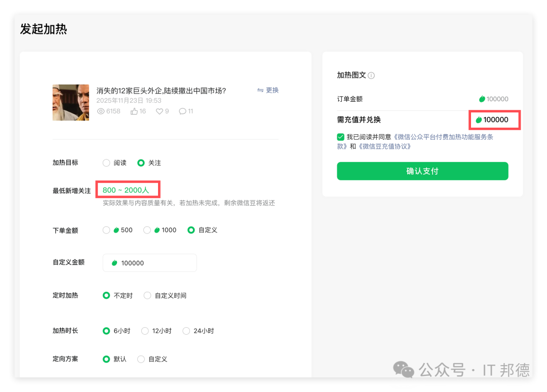Click the heart icon showing 9
Viewport: 547px width, 392px height.
[x=159, y=111]
